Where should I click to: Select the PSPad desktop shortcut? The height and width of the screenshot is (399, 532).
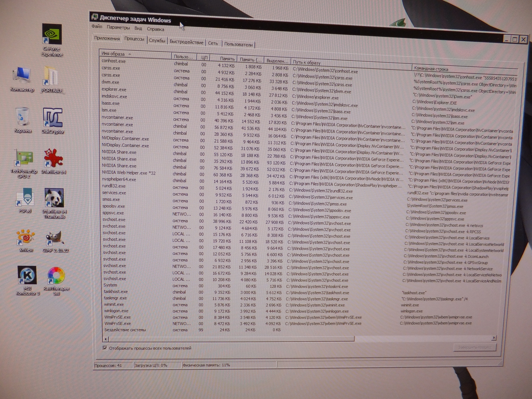click(x=25, y=200)
